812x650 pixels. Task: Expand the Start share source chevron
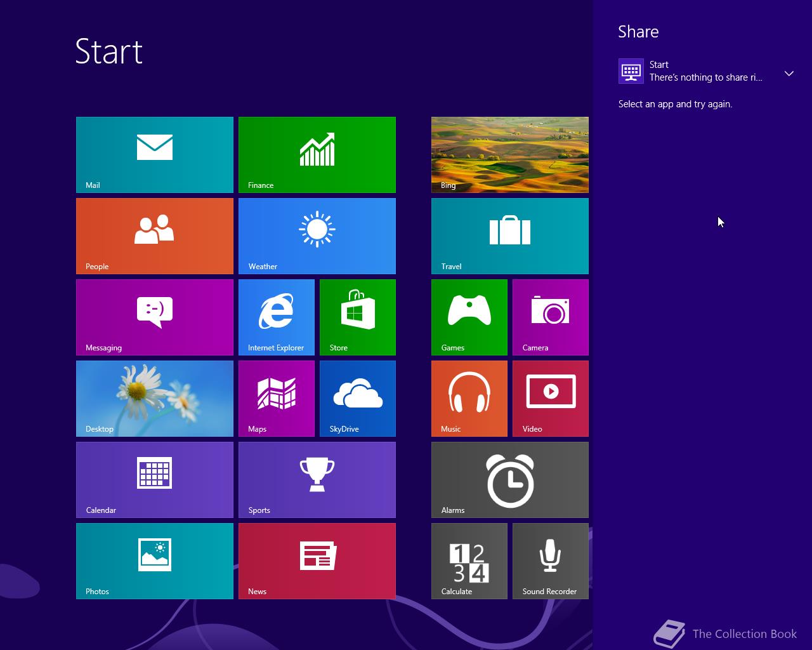(789, 74)
